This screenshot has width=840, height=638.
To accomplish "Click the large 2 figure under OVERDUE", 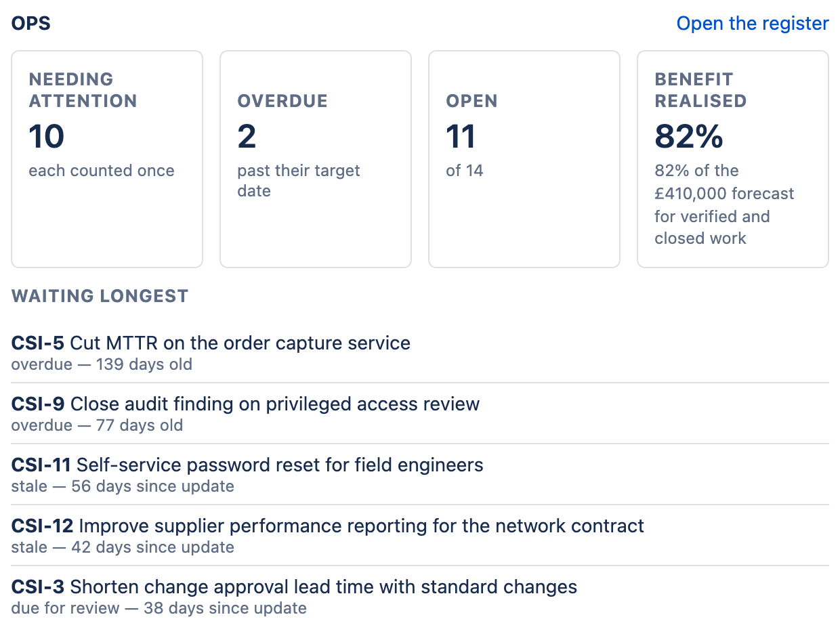I will coord(247,136).
